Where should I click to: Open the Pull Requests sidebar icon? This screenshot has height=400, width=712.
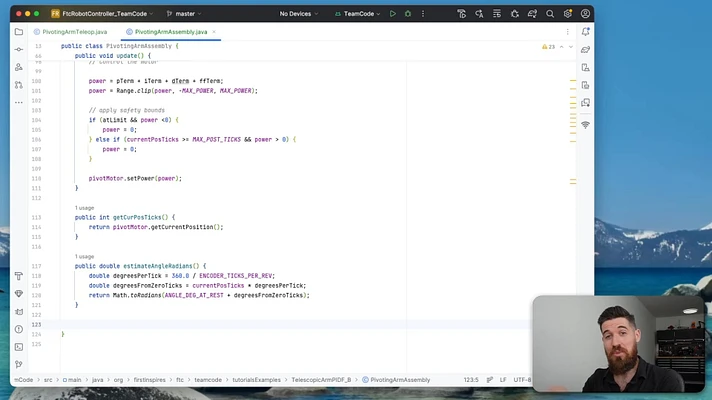19,85
